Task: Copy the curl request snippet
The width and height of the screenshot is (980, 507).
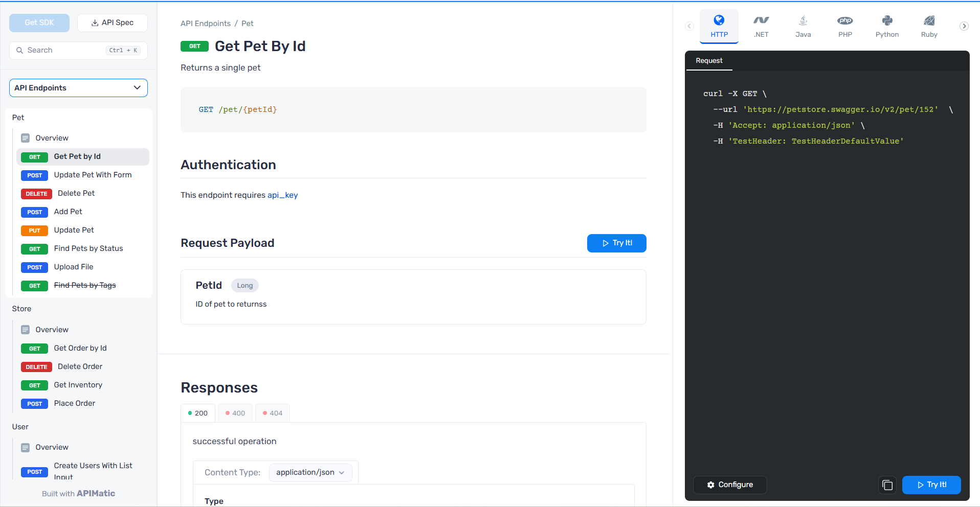Action: point(887,485)
